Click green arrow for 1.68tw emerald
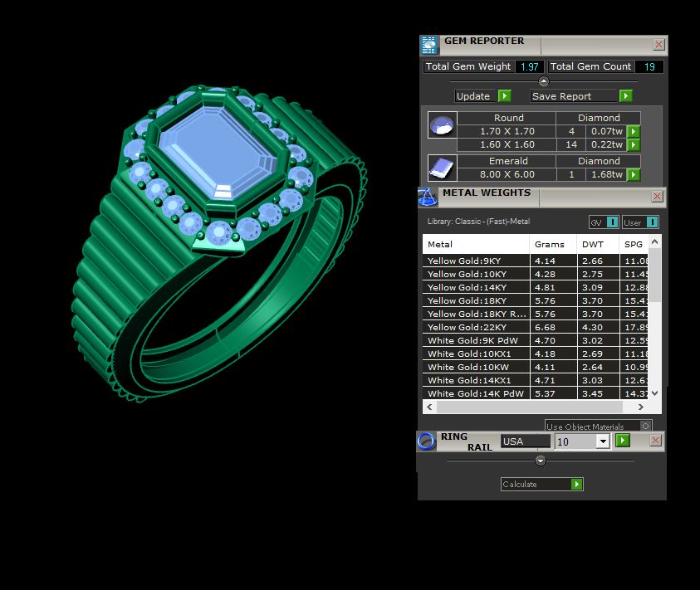The image size is (700, 590). click(634, 174)
